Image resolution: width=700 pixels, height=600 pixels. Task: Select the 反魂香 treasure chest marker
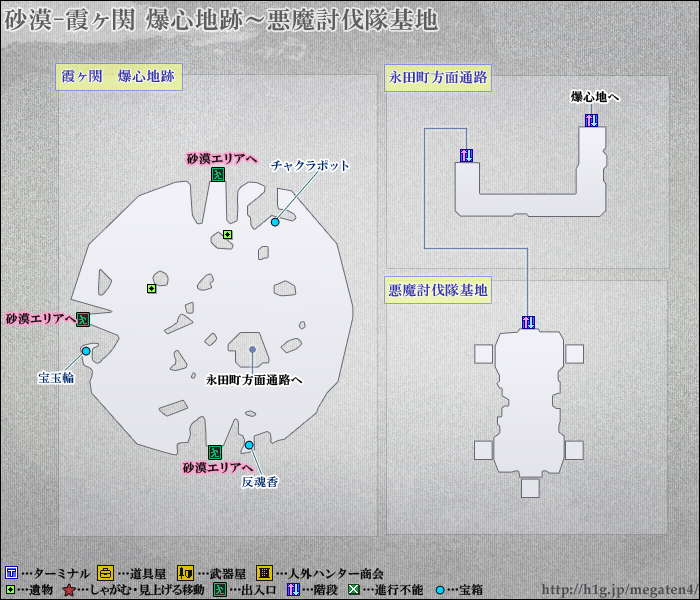pyautogui.click(x=249, y=445)
